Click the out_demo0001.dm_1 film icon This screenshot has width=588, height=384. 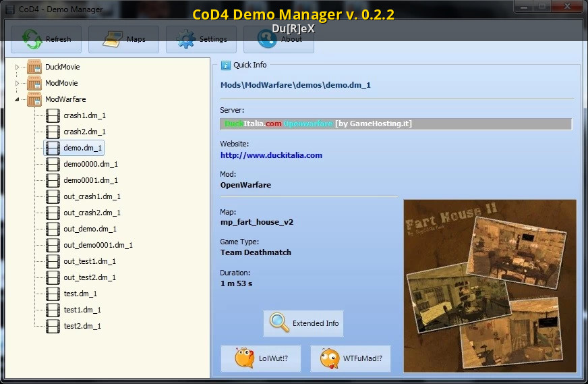click(x=53, y=245)
